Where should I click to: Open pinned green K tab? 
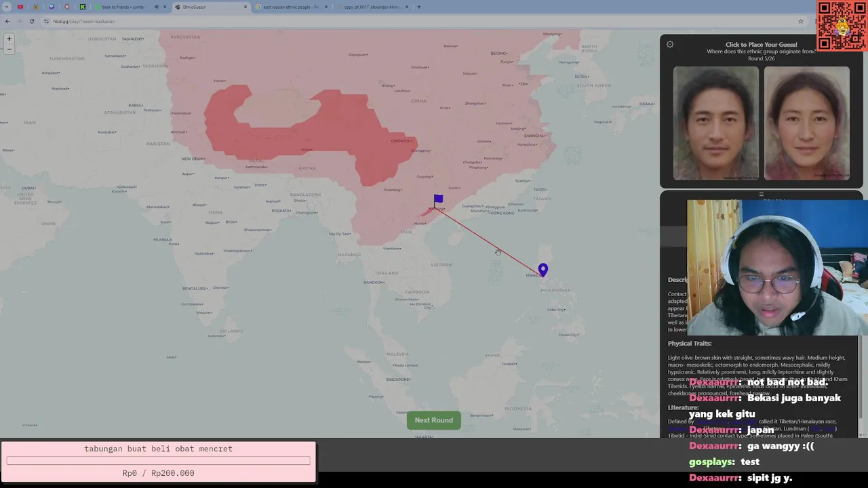pos(83,7)
